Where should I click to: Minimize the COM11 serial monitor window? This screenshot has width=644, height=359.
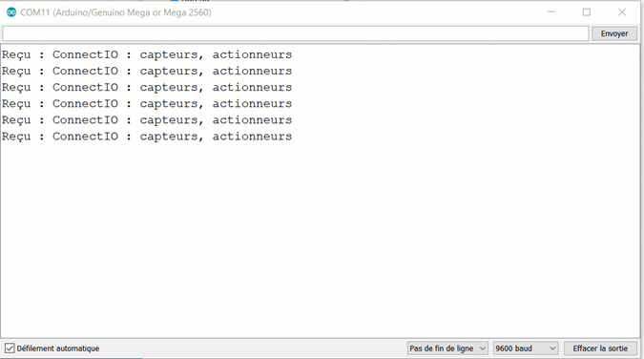click(x=551, y=12)
